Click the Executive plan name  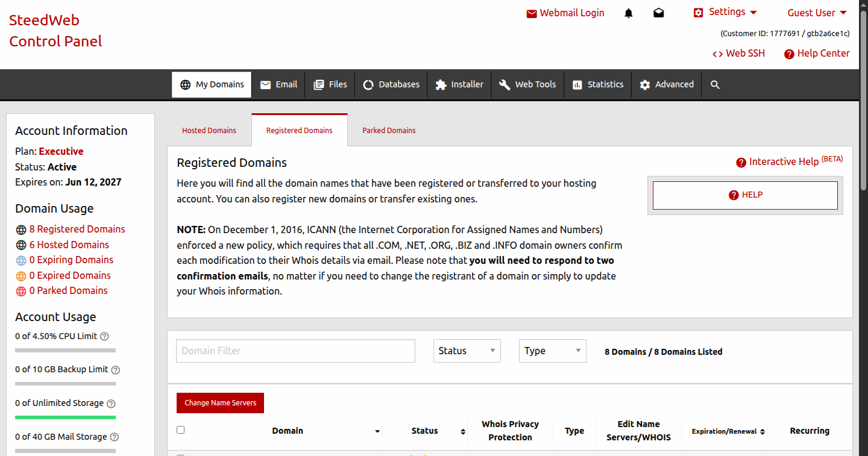click(61, 151)
